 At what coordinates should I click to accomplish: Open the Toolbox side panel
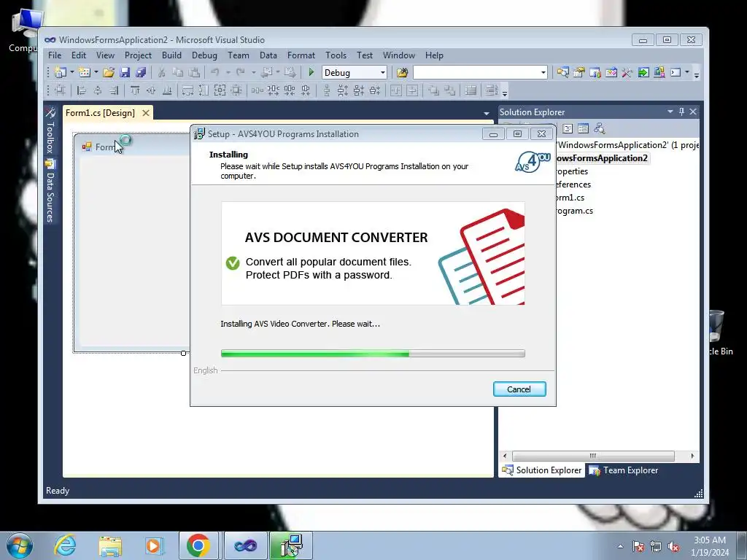point(50,131)
